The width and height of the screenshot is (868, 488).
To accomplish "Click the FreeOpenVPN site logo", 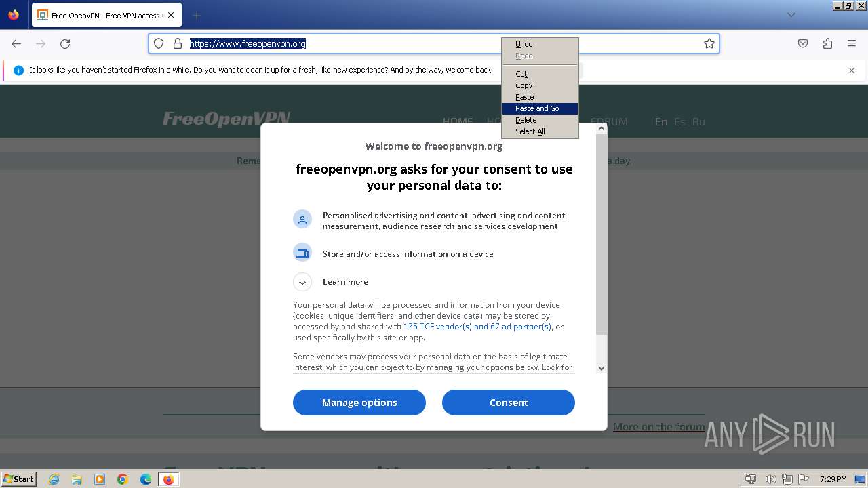I will (226, 119).
